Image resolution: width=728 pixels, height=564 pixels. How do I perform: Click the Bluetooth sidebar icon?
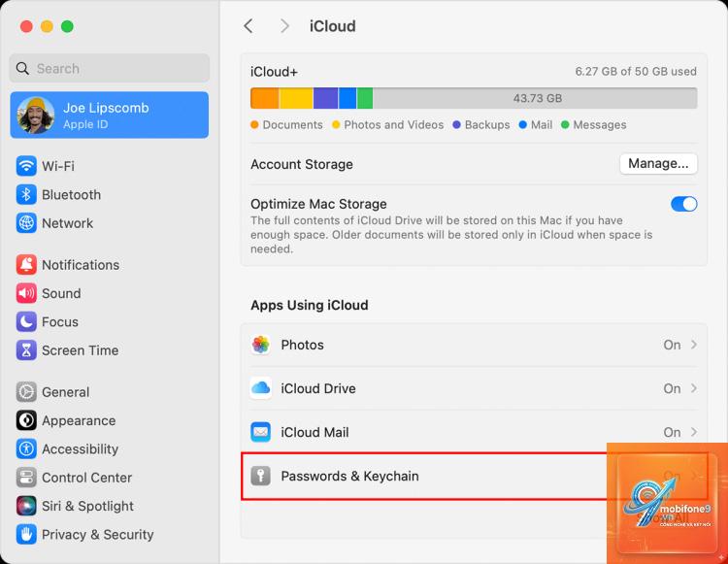tap(26, 194)
